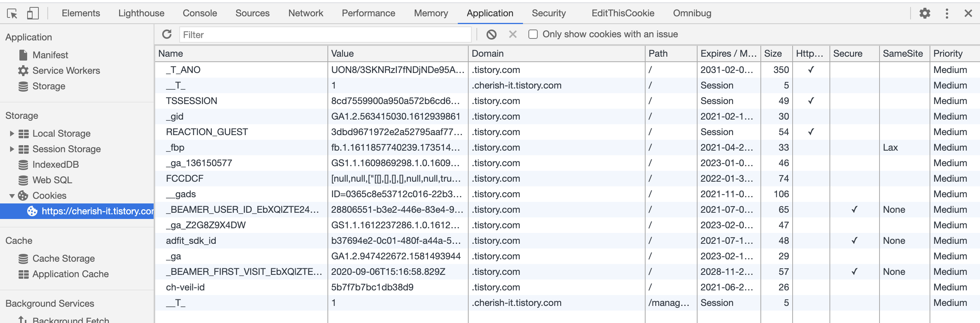Open Cache Storage in the sidebar
Image resolution: width=980 pixels, height=323 pixels.
[64, 259]
